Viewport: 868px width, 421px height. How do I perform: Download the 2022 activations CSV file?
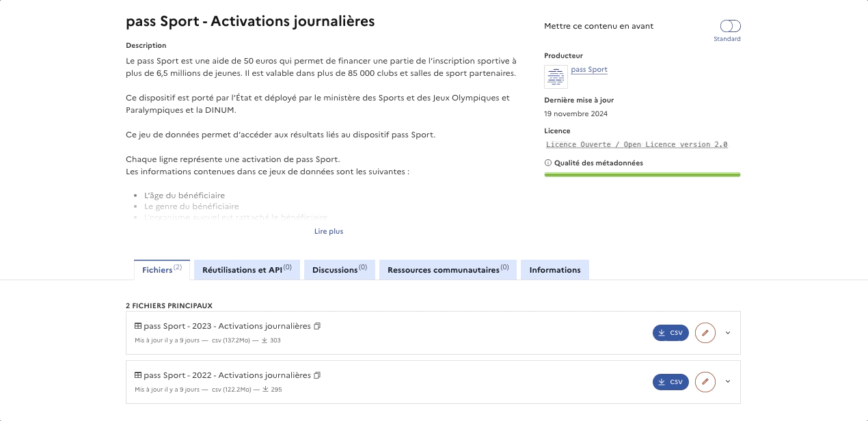coord(670,382)
